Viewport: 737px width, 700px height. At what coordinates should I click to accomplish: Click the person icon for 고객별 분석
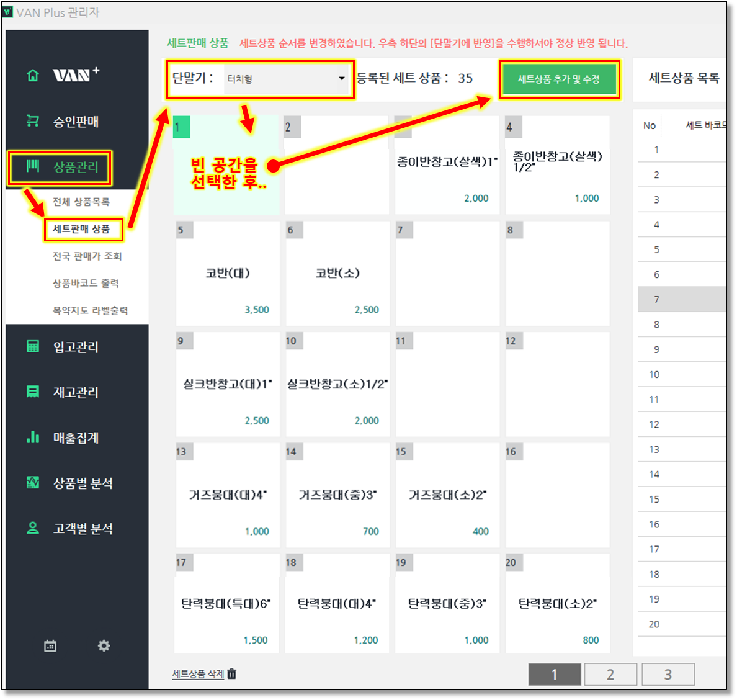click(33, 528)
